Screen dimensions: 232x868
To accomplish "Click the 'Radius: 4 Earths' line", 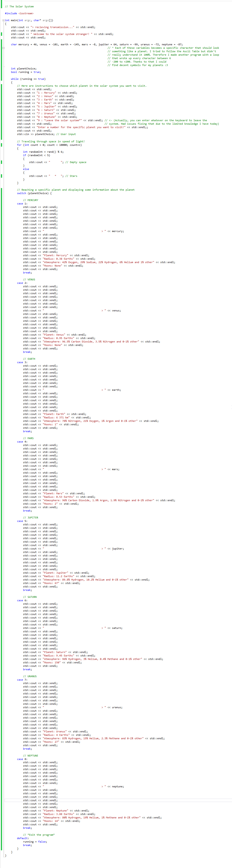I will pyautogui.click(x=57, y=735).
